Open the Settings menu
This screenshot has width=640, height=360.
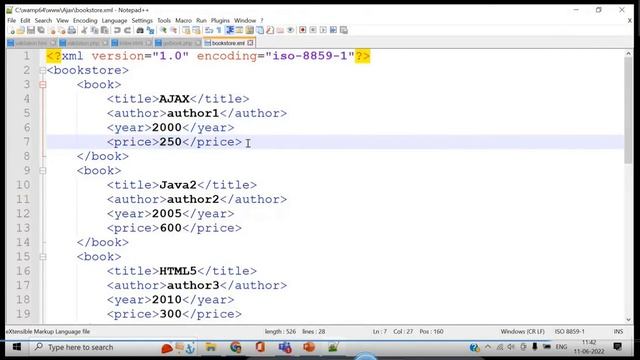click(142, 20)
